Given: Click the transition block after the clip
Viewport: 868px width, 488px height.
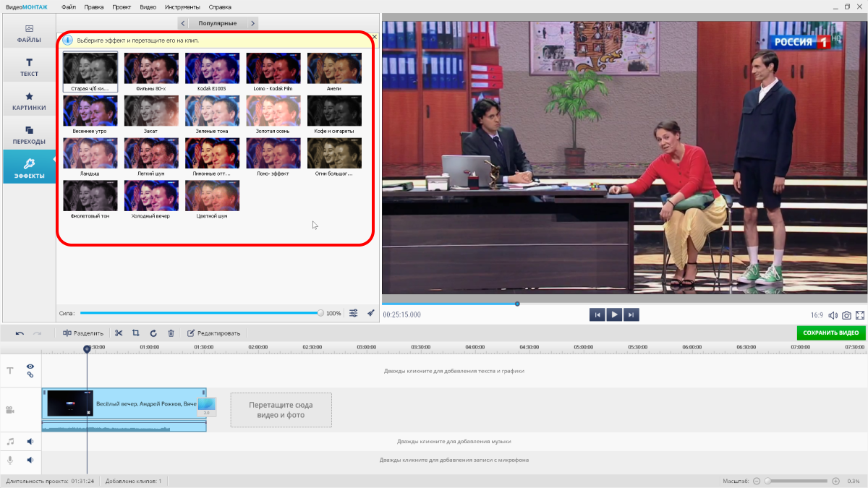Looking at the screenshot, I should pos(207,406).
